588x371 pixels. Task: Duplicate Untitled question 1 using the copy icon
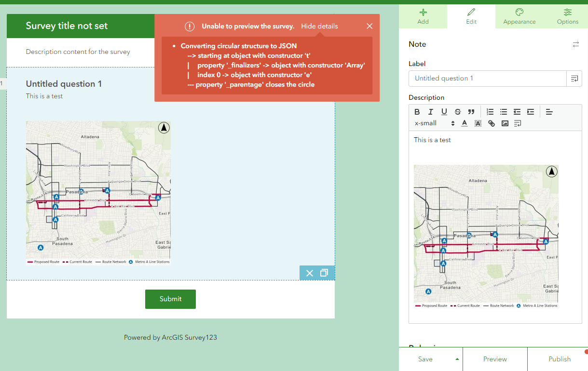pyautogui.click(x=325, y=273)
